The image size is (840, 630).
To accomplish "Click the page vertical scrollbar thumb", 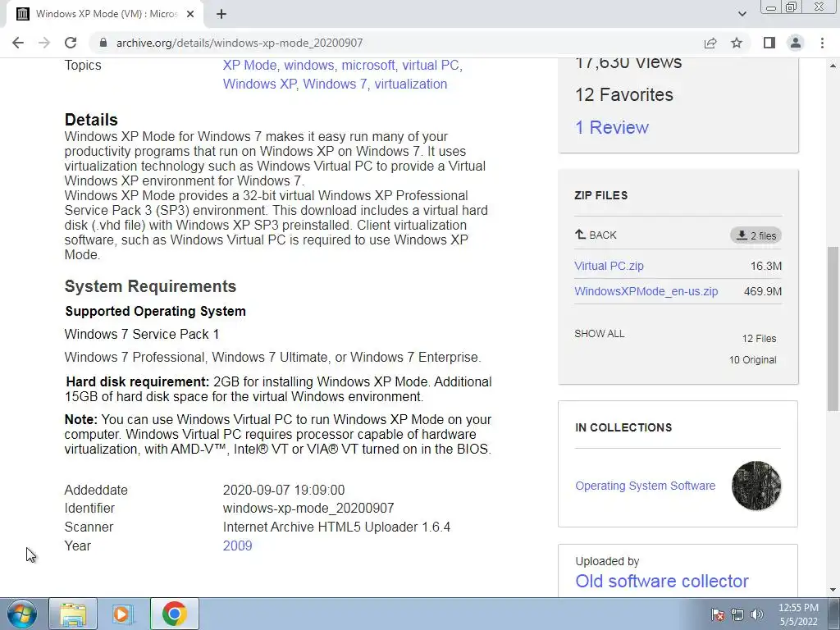I will click(x=833, y=328).
